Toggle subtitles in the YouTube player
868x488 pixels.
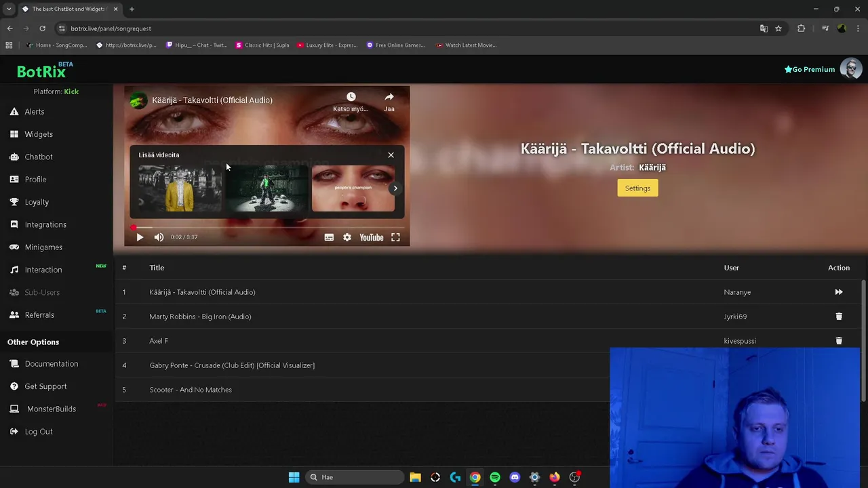click(x=329, y=237)
